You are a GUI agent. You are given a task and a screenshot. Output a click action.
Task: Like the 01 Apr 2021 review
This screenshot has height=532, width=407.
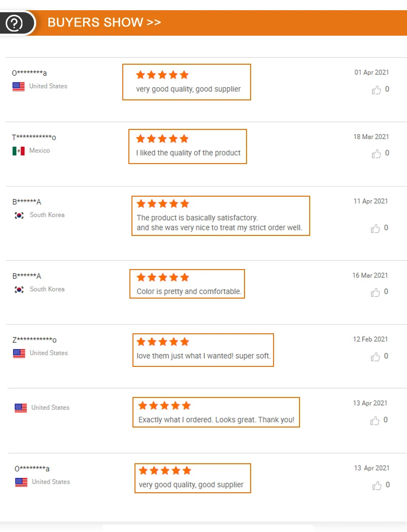[x=376, y=90]
